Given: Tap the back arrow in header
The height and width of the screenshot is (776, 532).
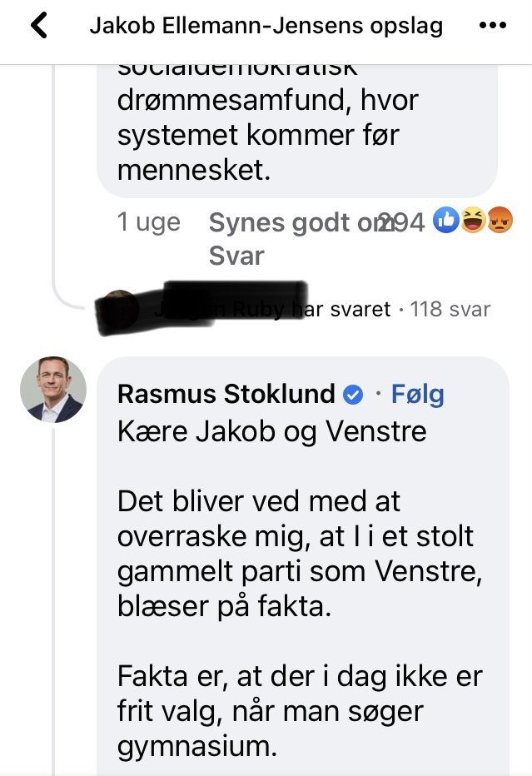Looking at the screenshot, I should [x=39, y=26].
